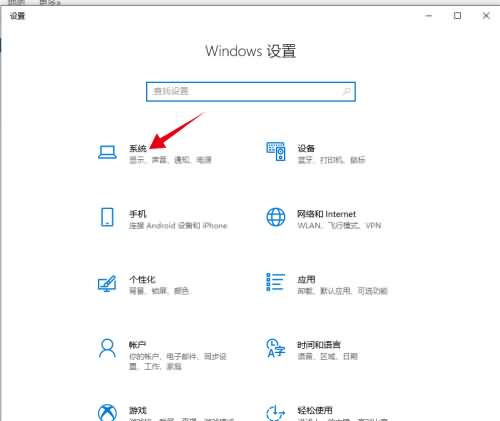
Task: Select the 设备 settings label
Action: pyautogui.click(x=306, y=148)
